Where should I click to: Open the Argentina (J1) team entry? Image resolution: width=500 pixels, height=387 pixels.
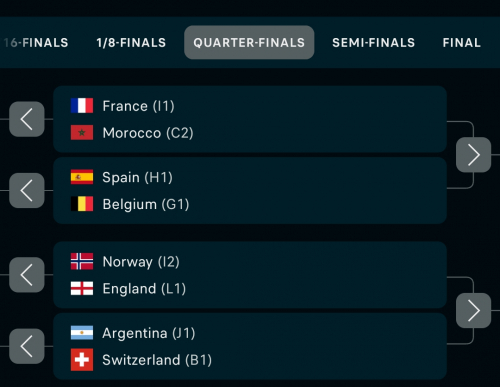pos(133,333)
